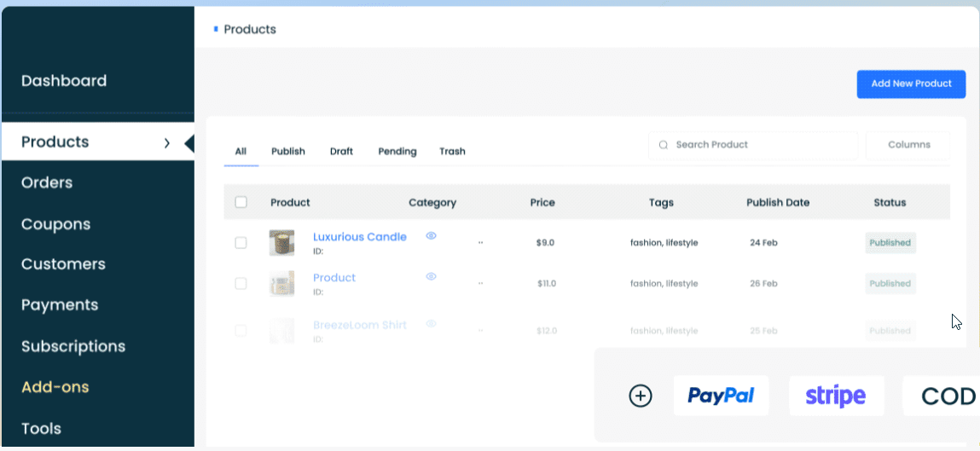
Task: Open the product link named Product
Action: tap(334, 277)
